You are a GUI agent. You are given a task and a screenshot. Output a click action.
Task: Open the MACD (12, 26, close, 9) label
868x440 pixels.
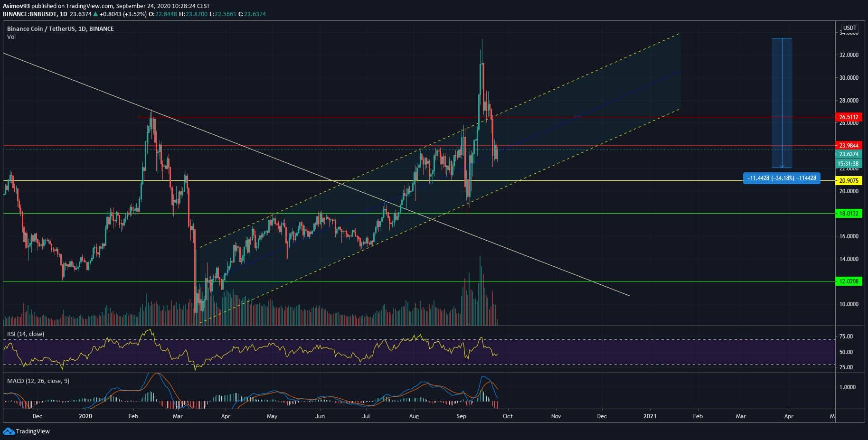tap(38, 381)
